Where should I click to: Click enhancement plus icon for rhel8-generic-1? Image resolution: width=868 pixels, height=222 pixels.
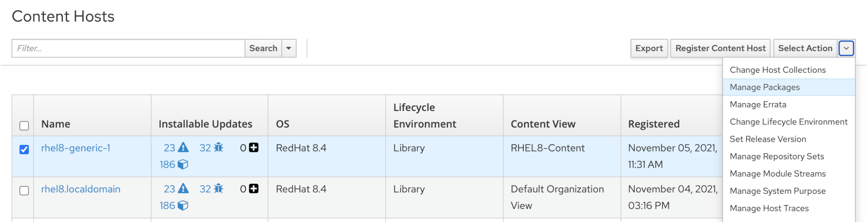254,147
